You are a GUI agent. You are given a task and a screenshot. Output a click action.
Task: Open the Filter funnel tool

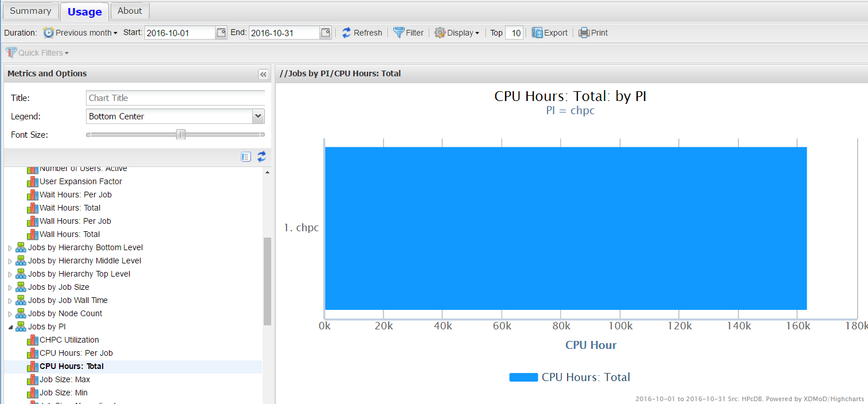click(399, 33)
